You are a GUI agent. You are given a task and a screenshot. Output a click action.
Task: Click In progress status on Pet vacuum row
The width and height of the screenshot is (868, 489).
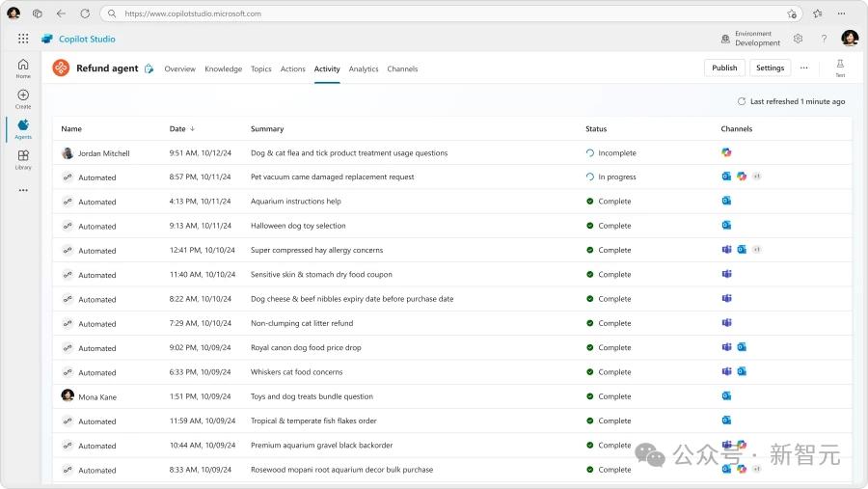pos(611,177)
